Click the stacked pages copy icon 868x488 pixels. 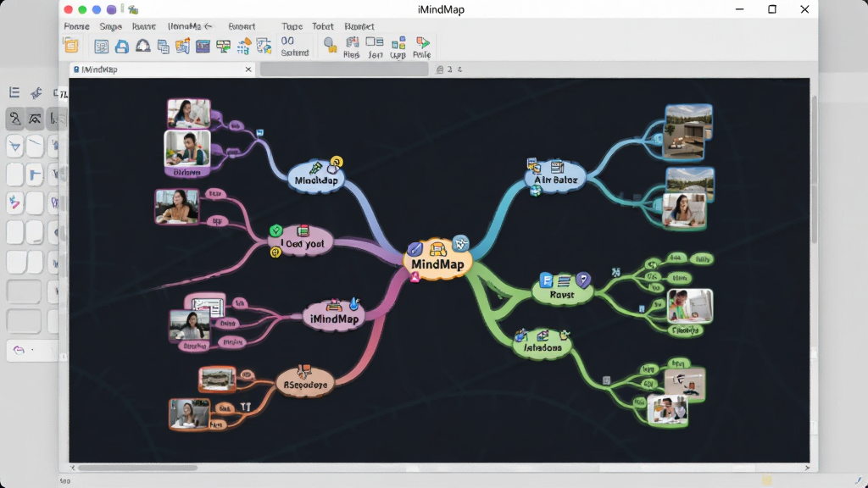164,47
